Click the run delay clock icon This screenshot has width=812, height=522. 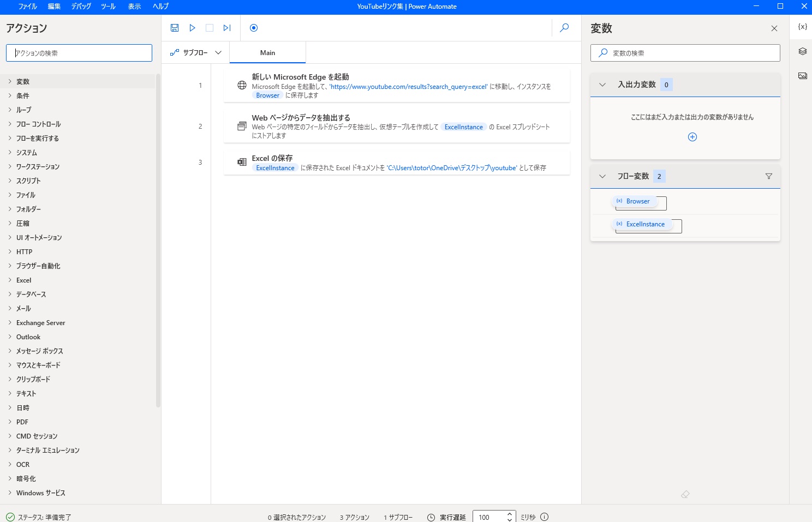[431, 517]
